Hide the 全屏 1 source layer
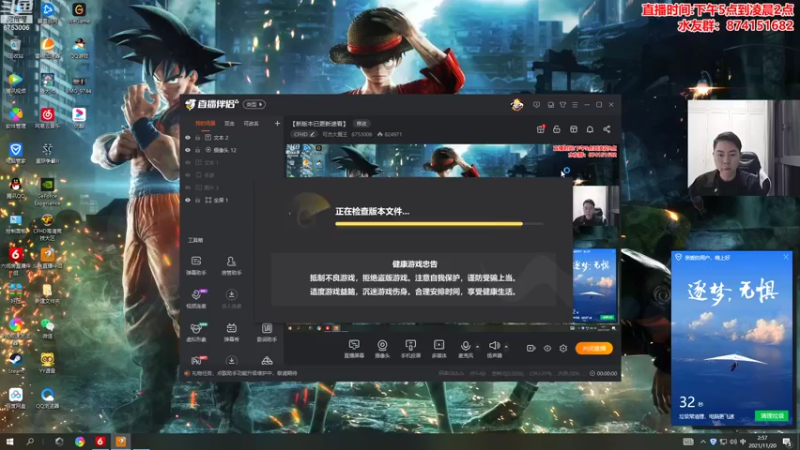The height and width of the screenshot is (450, 800). (x=188, y=200)
